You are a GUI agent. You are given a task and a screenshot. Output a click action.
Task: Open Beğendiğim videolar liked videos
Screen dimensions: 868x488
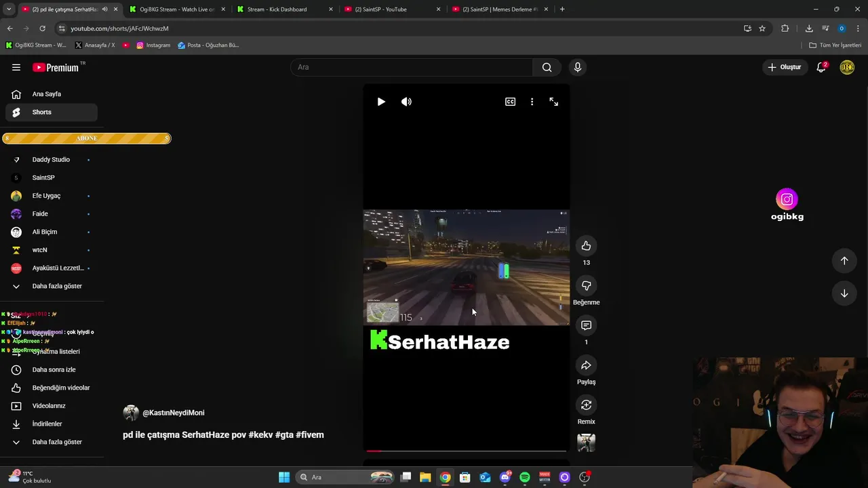(x=52, y=388)
